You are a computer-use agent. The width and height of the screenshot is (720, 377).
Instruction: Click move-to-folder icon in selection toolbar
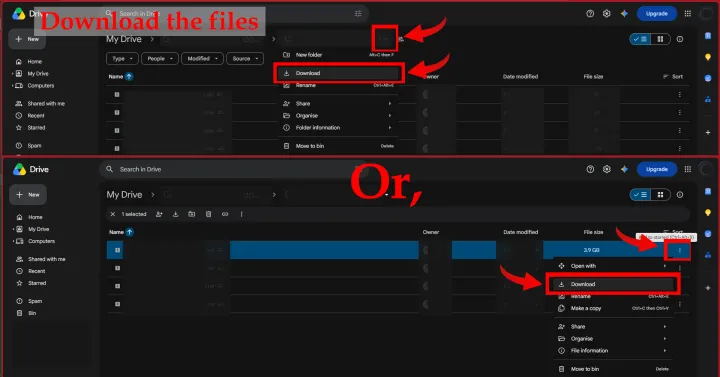coord(192,214)
